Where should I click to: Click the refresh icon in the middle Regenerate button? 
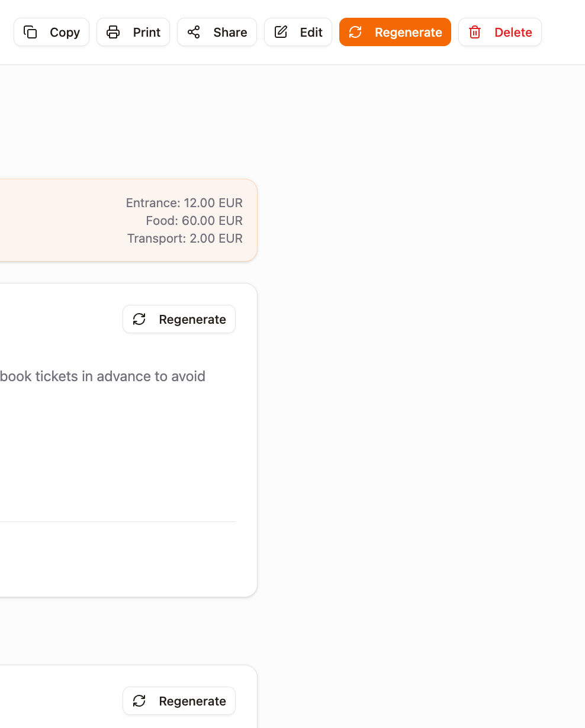pyautogui.click(x=139, y=319)
